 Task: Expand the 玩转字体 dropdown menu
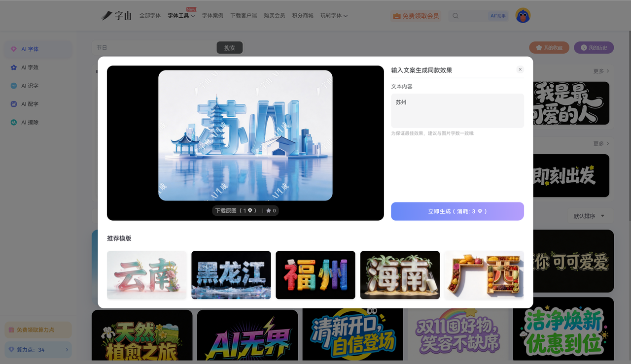point(334,16)
